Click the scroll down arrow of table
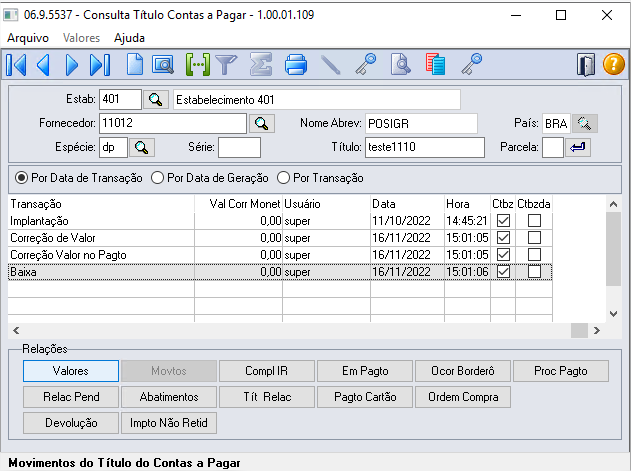Image resolution: width=631 pixels, height=471 pixels. click(613, 314)
